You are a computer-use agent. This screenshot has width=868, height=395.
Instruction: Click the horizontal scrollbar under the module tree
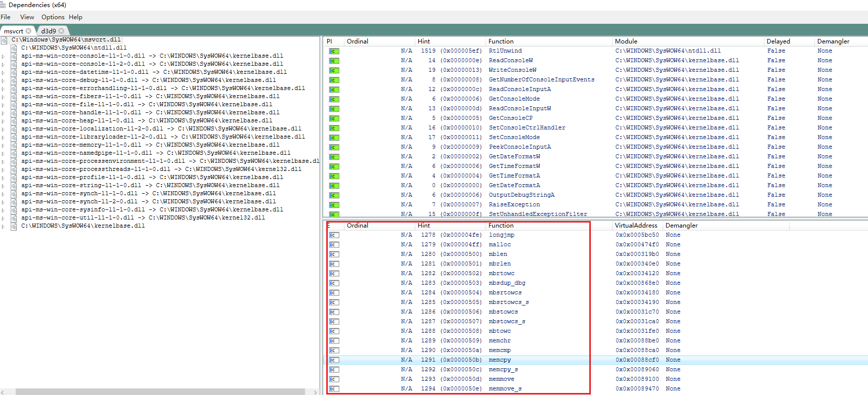coord(159,392)
